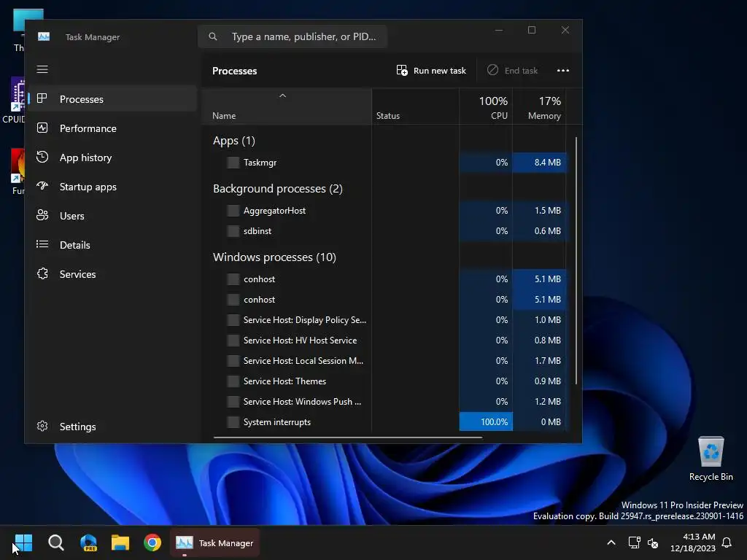Show hidden system tray icons
Screen dimensions: 747x560
tap(611, 542)
